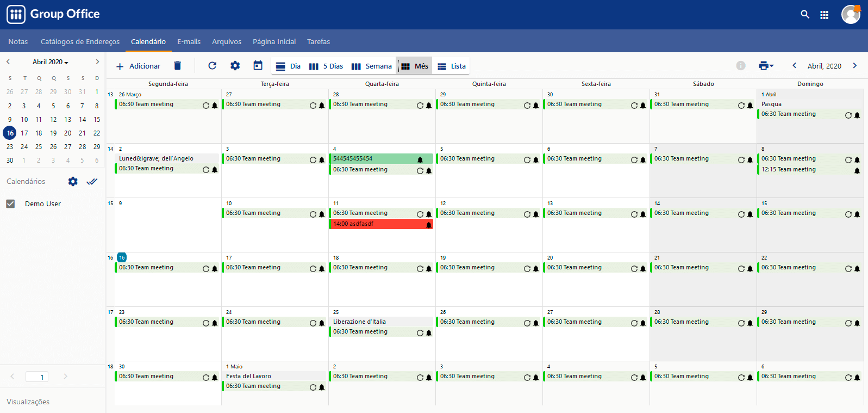
Task: Open Calendários settings gear in sidebar
Action: point(73,182)
